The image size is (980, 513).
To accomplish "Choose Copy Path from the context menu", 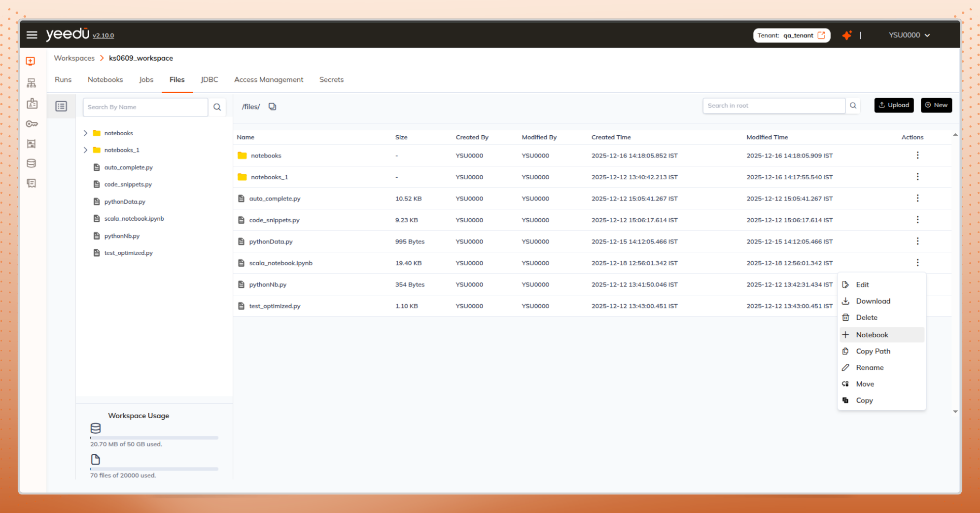I will tap(872, 351).
